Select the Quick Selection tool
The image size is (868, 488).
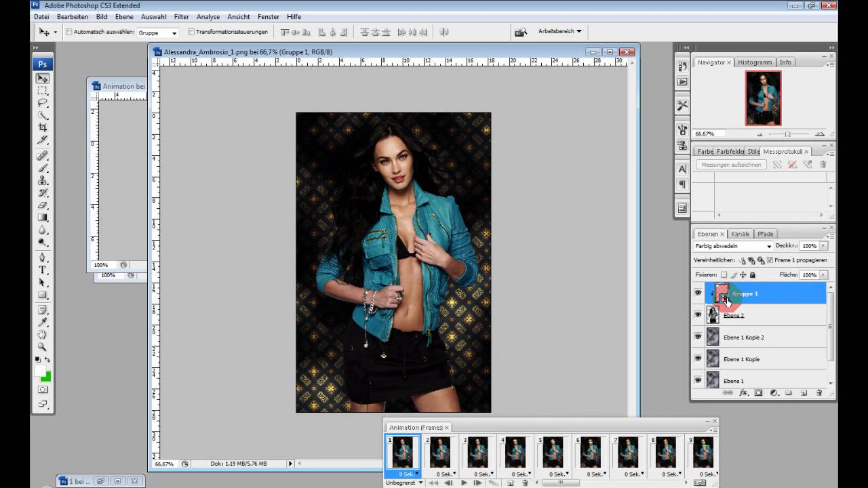click(43, 115)
